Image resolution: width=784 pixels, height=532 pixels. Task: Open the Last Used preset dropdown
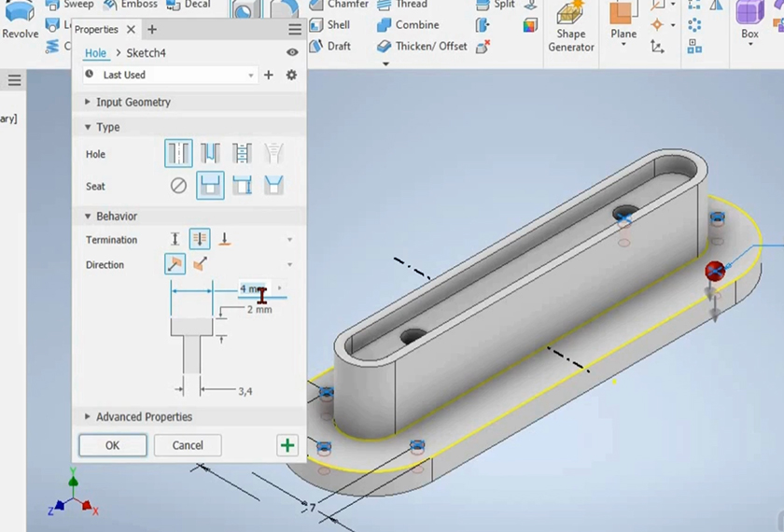pos(170,75)
